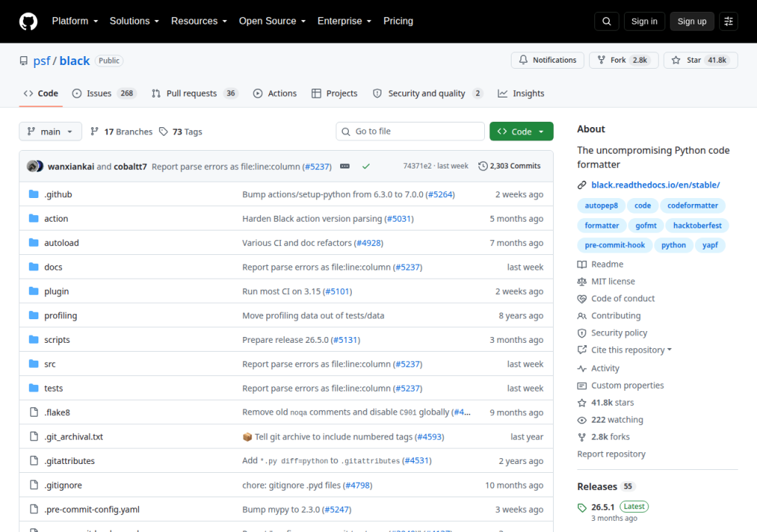
Task: Click the star icon beside 41.8k stars
Action: pyautogui.click(x=582, y=403)
